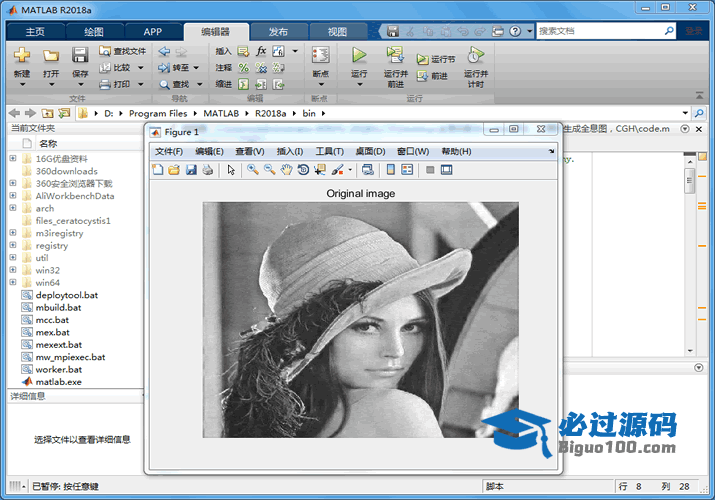The width and height of the screenshot is (715, 500).
Task: Open the Run dropdown arrow below 运行
Action: tap(359, 84)
